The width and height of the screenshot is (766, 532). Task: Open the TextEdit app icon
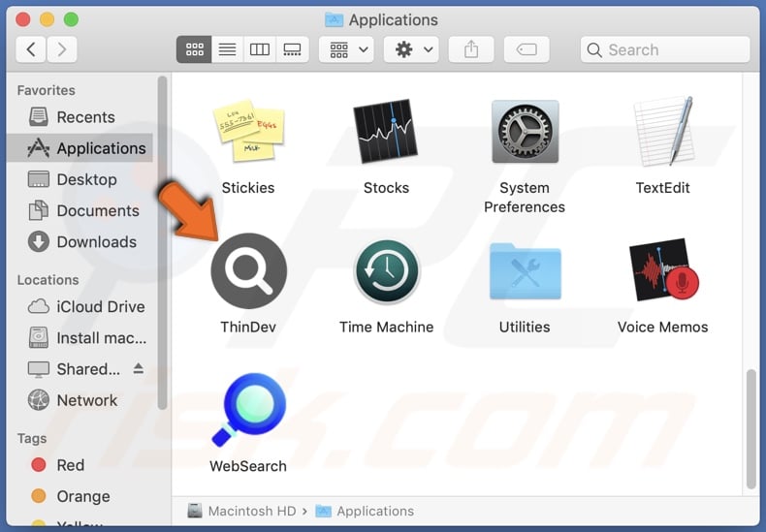point(663,133)
